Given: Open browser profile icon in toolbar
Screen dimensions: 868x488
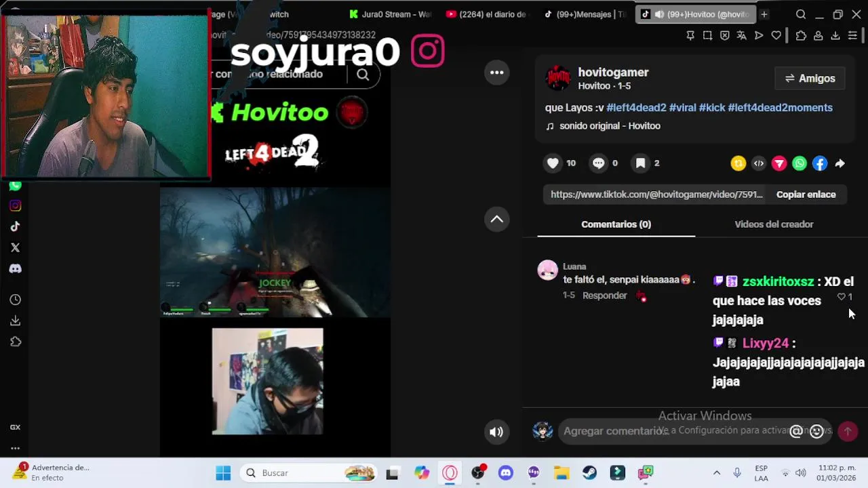Looking at the screenshot, I should [x=818, y=35].
